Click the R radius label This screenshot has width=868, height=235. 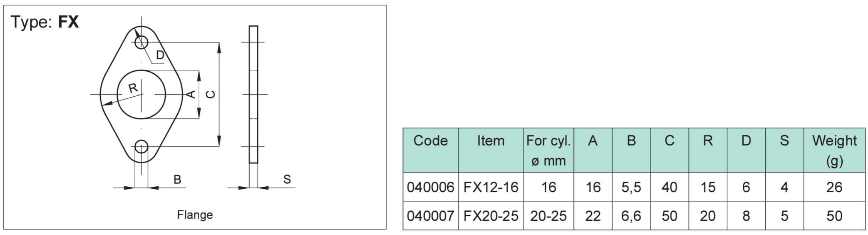click(132, 88)
